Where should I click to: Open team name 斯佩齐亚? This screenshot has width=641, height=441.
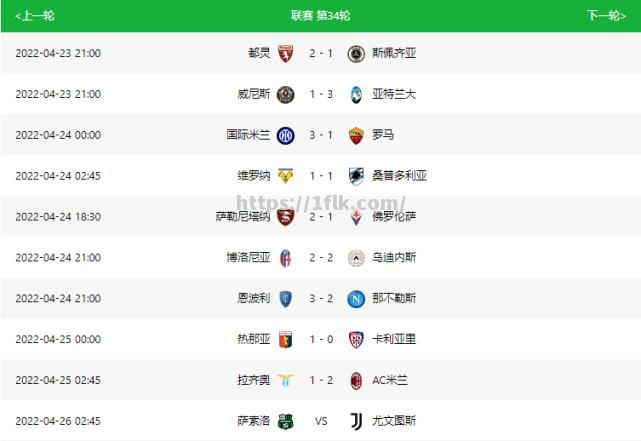point(394,53)
